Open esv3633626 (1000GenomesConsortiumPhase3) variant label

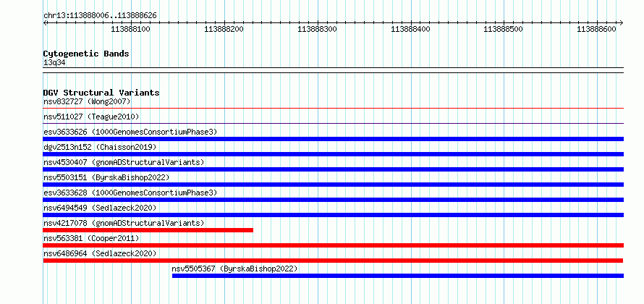point(130,132)
